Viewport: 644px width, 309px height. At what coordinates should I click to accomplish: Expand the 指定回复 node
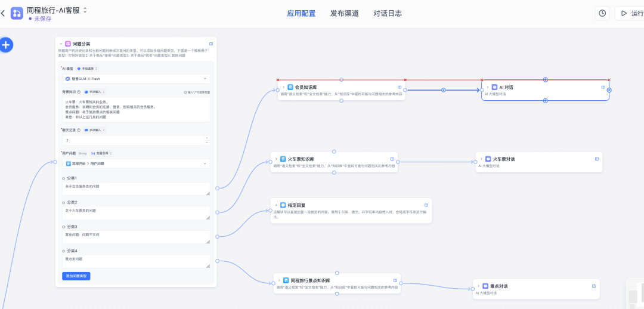277,205
